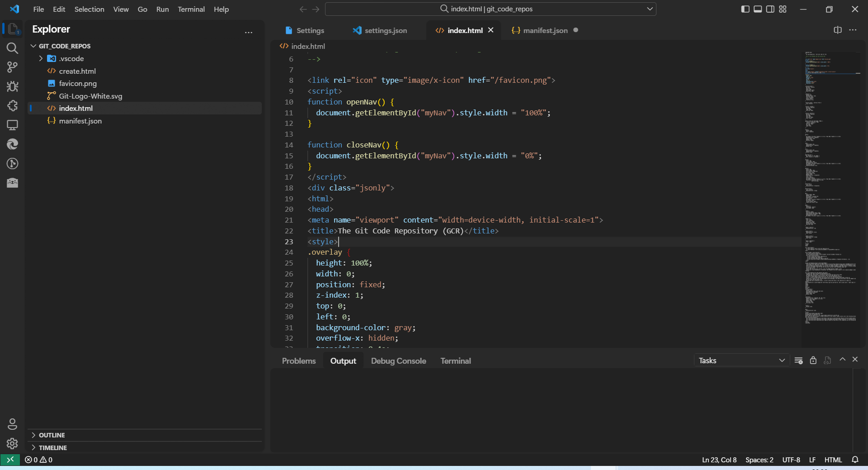Go forward with the navigation arrow
The image size is (868, 470).
pos(316,9)
